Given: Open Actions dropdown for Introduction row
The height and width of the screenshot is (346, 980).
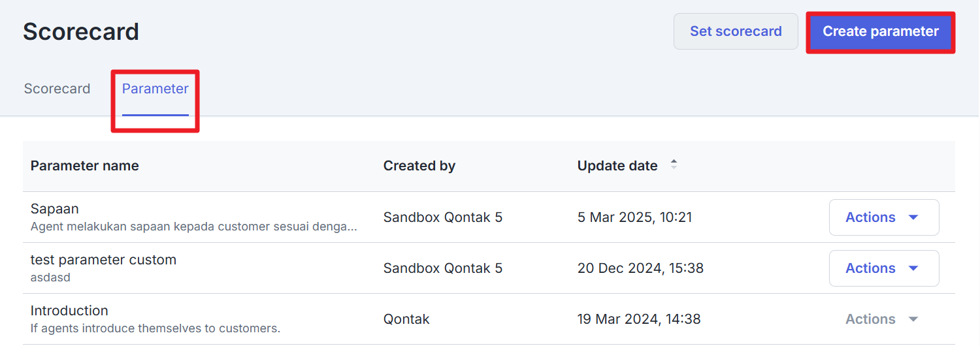Looking at the screenshot, I should [x=884, y=319].
